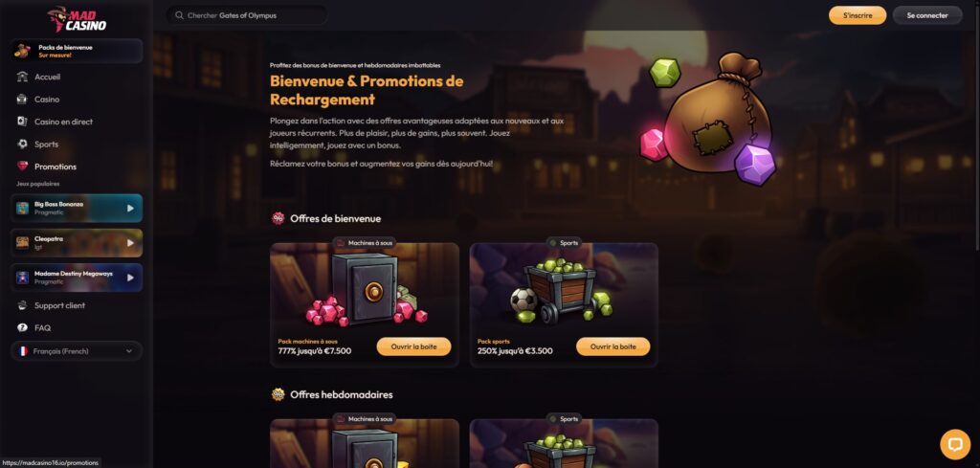Click the Promotions diamond icon

(23, 167)
